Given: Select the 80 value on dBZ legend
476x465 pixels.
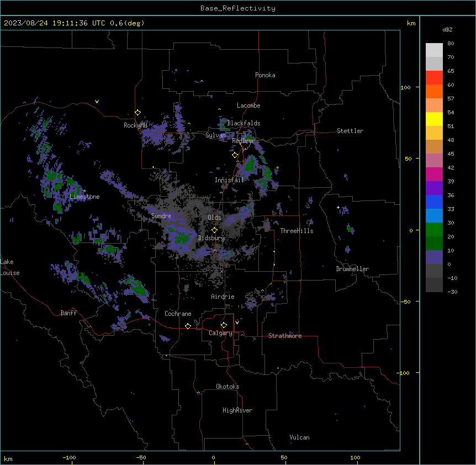Looking at the screenshot, I should [x=451, y=44].
